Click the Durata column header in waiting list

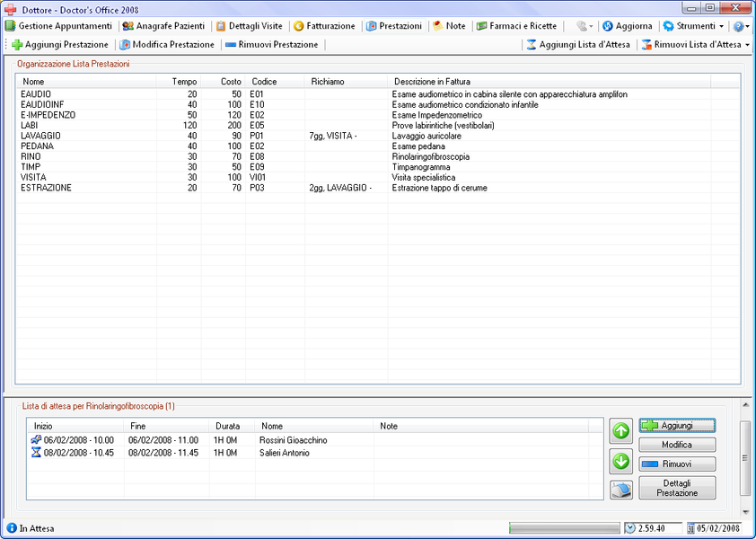click(233, 426)
